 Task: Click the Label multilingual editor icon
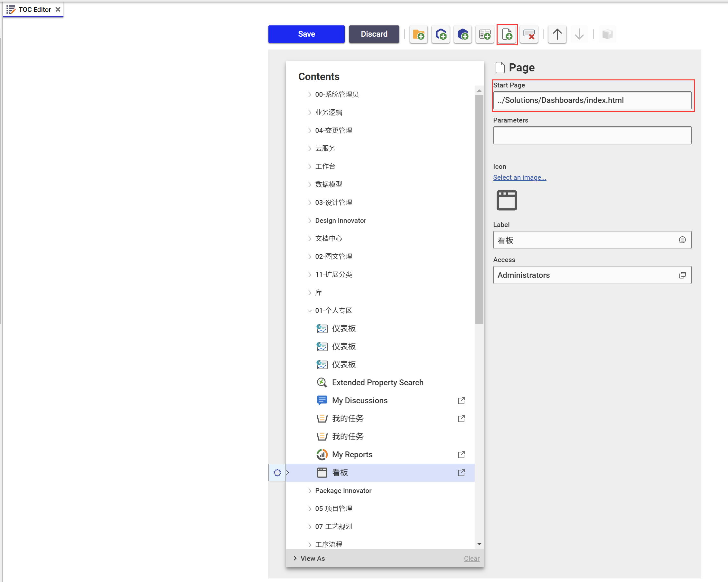682,240
